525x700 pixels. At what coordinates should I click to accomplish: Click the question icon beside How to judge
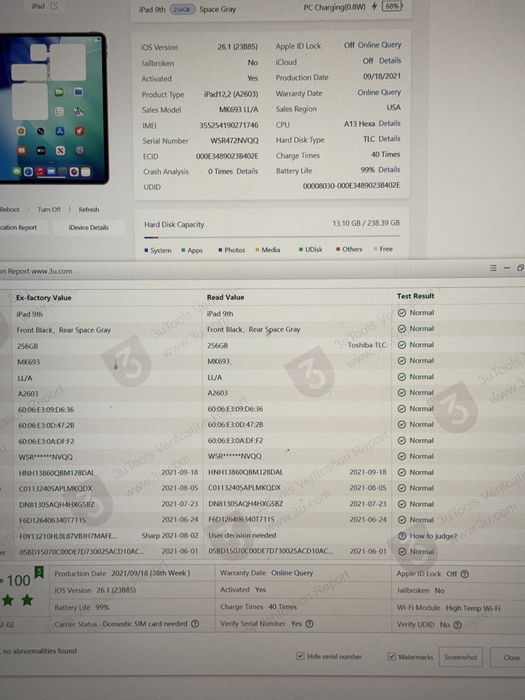(x=402, y=536)
